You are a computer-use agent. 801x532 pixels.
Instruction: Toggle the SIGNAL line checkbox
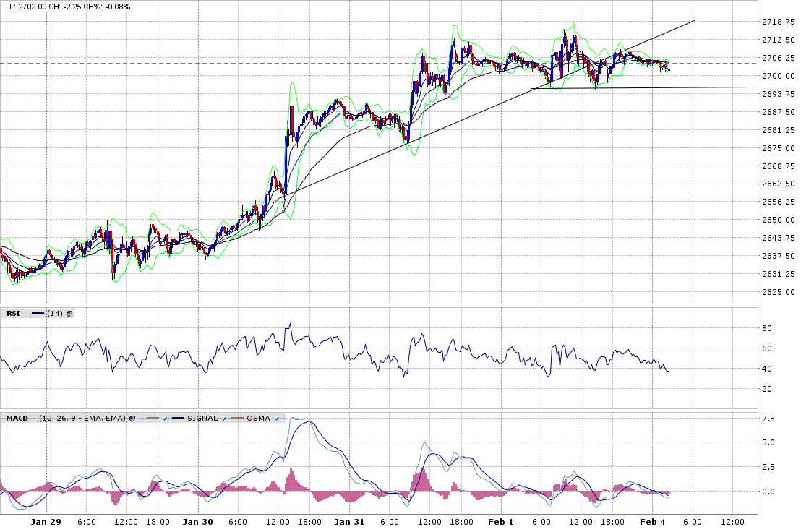point(224,418)
